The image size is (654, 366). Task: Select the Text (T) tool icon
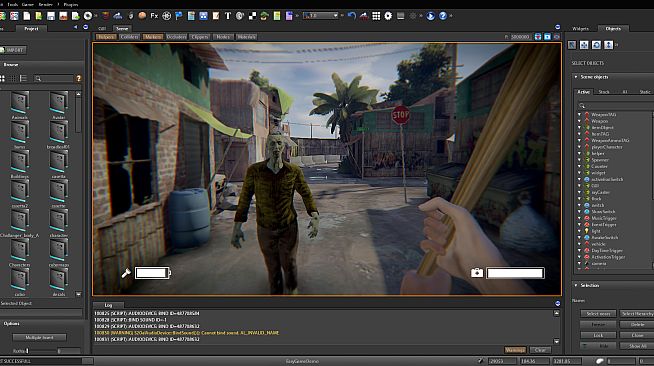228,16
